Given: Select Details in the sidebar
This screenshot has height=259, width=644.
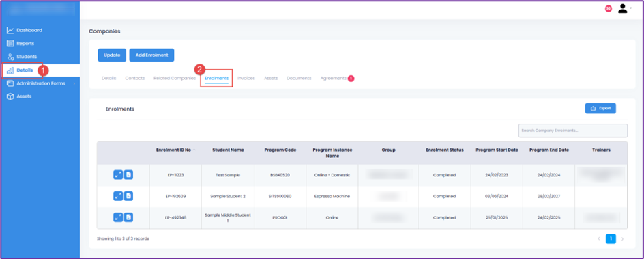Looking at the screenshot, I should tap(20, 70).
